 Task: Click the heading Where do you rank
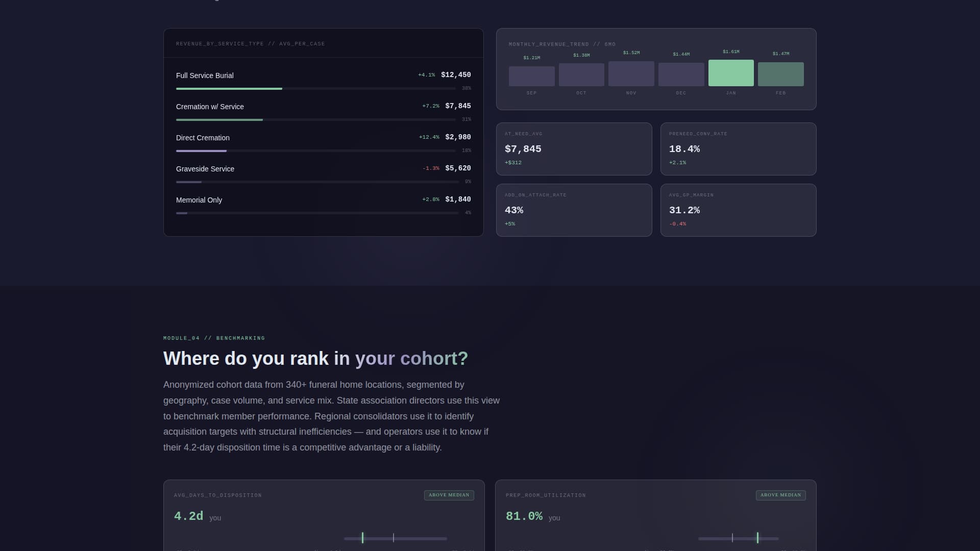tap(315, 359)
